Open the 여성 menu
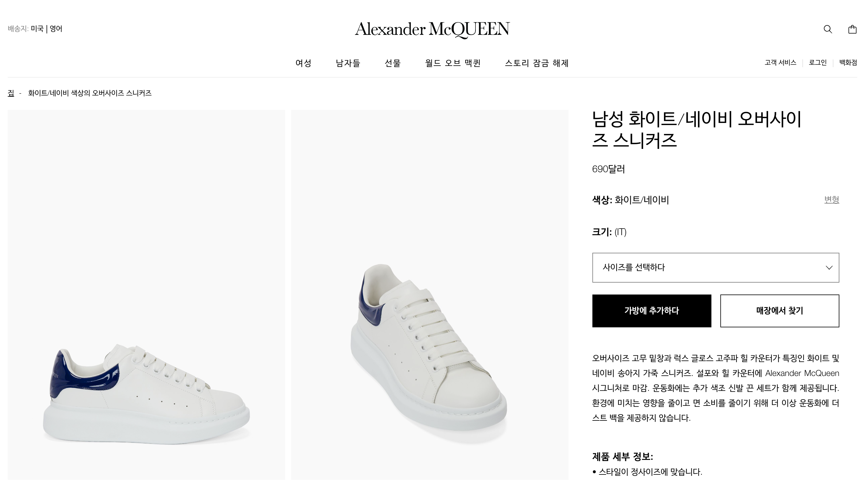 (303, 63)
